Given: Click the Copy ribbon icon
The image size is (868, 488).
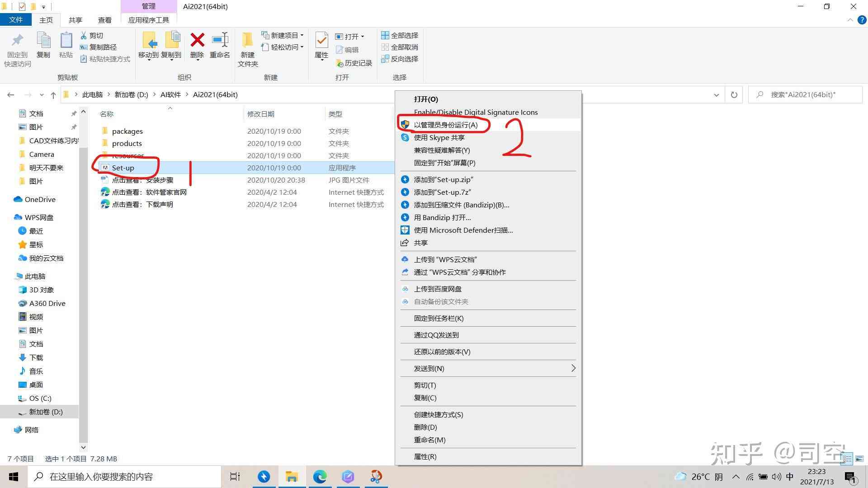Looking at the screenshot, I should coord(43,45).
